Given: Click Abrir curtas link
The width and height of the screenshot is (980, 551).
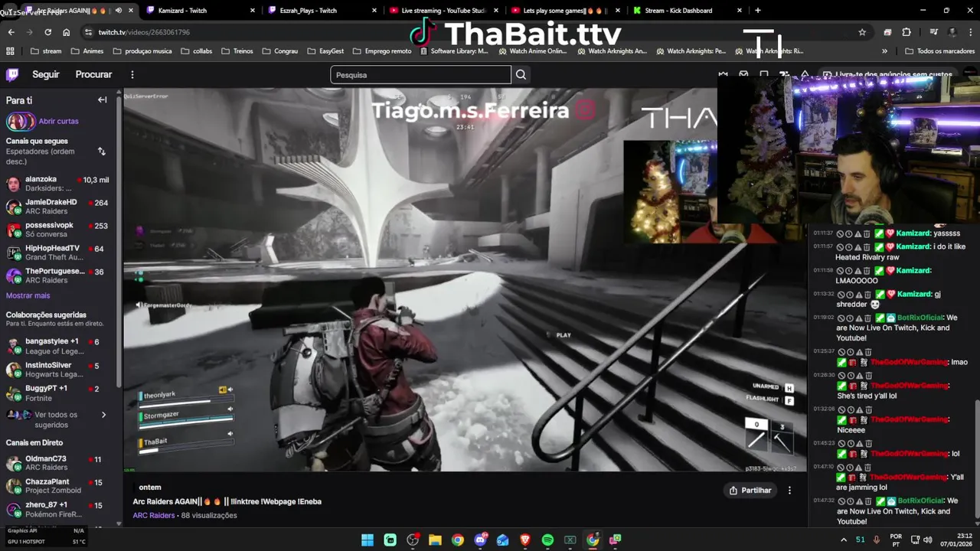Looking at the screenshot, I should point(58,121).
